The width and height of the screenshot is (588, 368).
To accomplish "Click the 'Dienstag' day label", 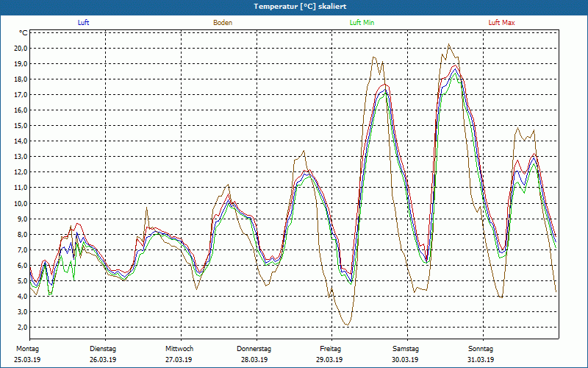I will pyautogui.click(x=103, y=349).
